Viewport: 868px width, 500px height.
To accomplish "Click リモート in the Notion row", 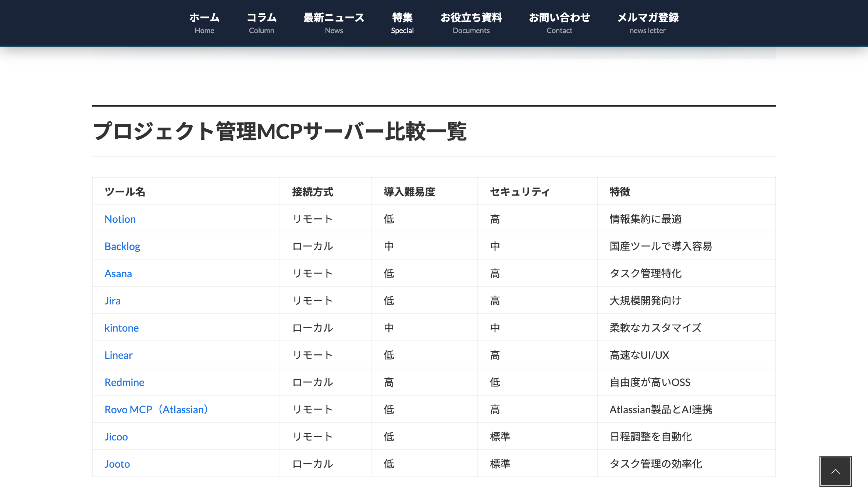I will [312, 219].
